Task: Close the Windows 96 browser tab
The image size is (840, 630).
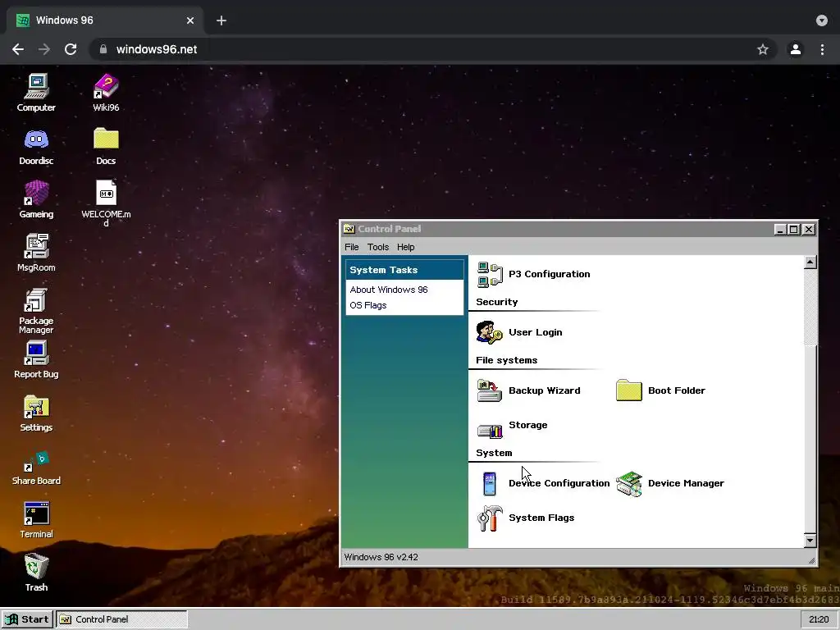Action: click(x=190, y=21)
